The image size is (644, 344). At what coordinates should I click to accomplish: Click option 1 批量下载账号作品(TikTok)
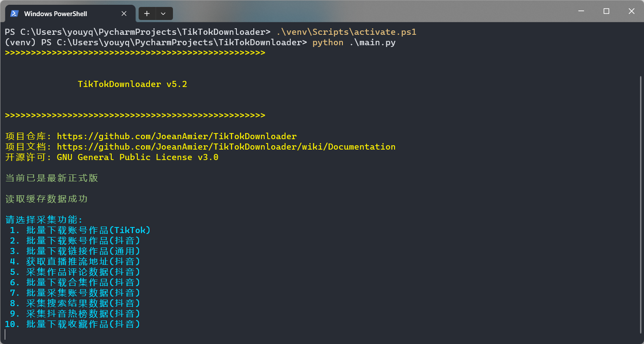pos(80,230)
